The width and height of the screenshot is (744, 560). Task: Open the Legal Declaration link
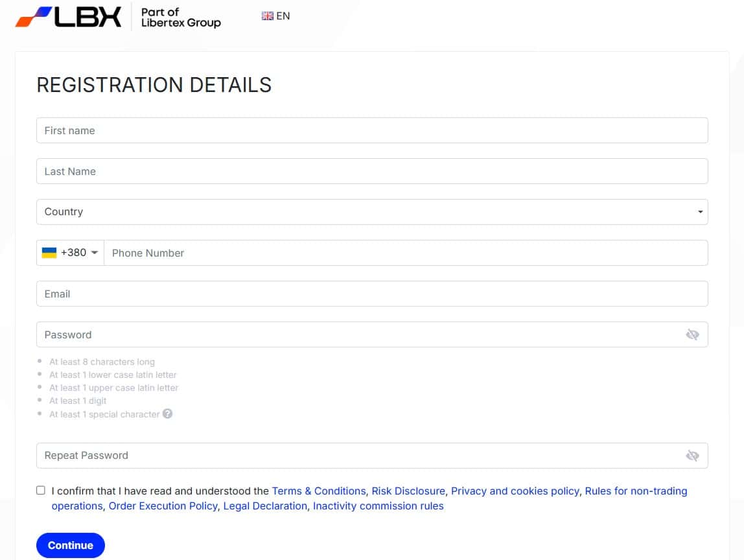(x=264, y=506)
